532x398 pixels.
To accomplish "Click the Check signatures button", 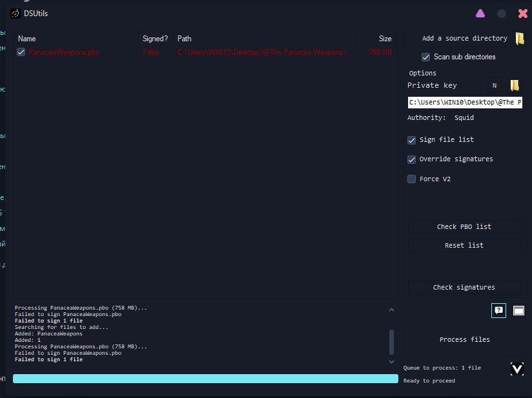I will pos(464,288).
